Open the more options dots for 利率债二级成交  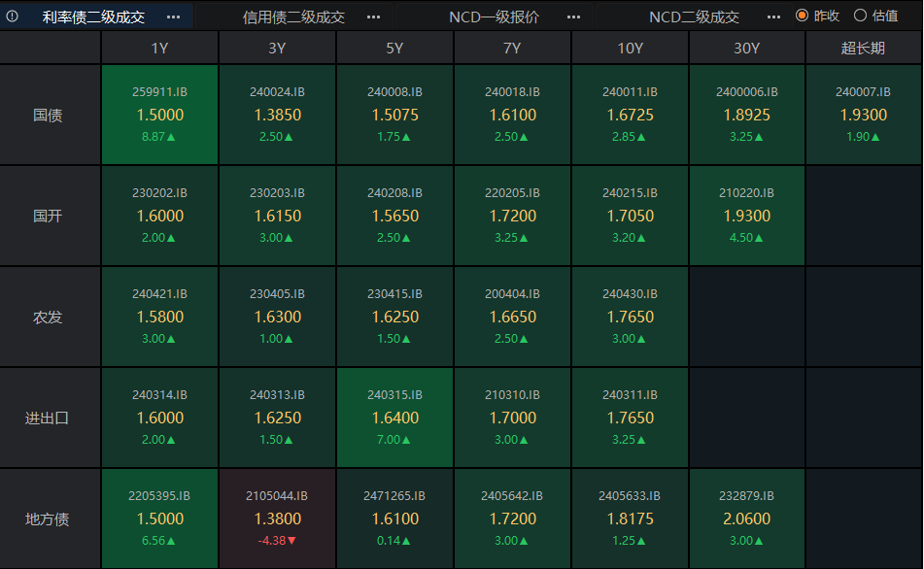coord(173,17)
